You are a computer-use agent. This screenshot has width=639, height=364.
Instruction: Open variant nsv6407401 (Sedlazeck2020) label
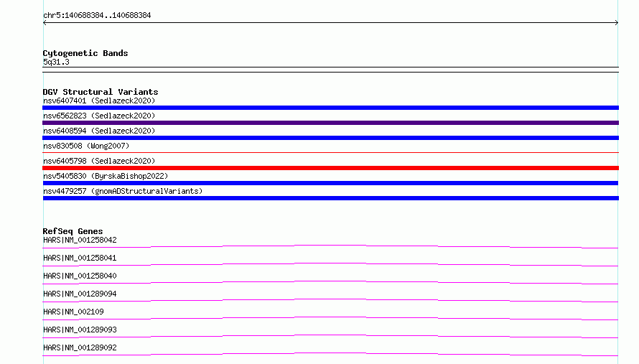tap(99, 101)
